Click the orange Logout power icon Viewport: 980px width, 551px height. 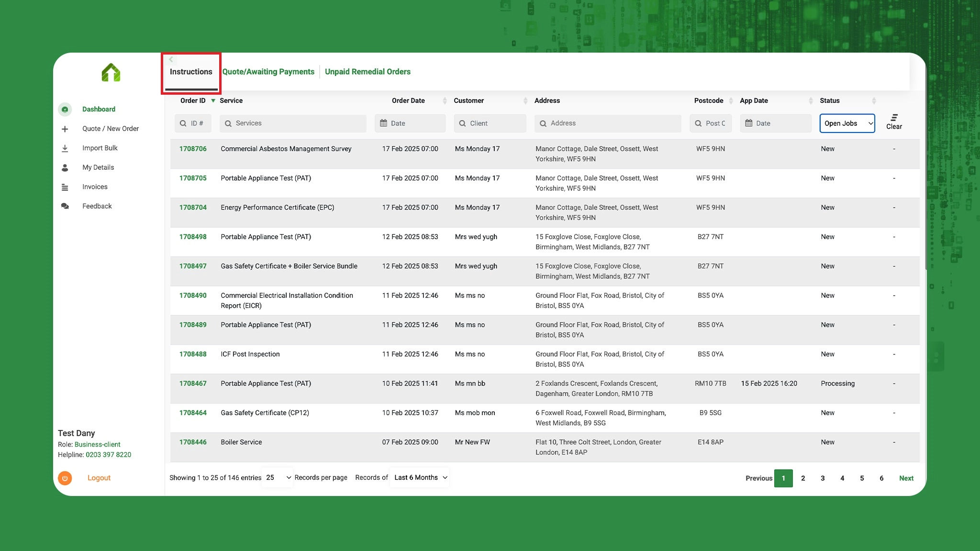point(65,478)
